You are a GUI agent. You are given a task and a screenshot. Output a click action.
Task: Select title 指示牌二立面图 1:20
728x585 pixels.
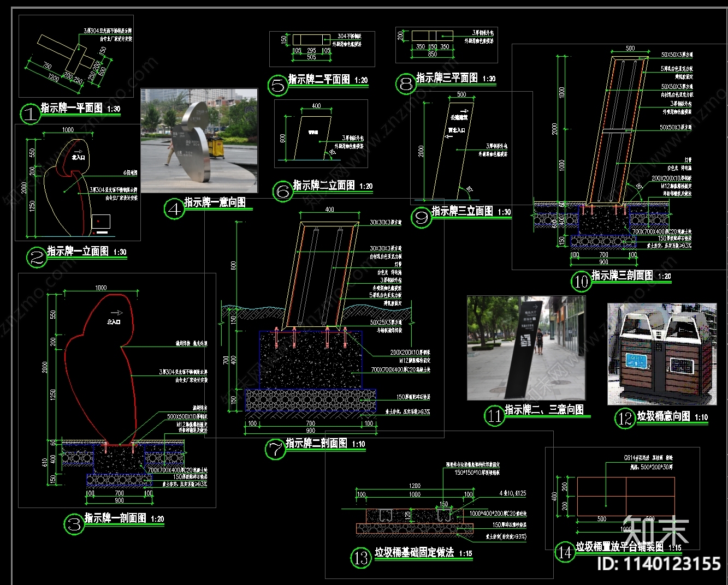click(x=333, y=186)
